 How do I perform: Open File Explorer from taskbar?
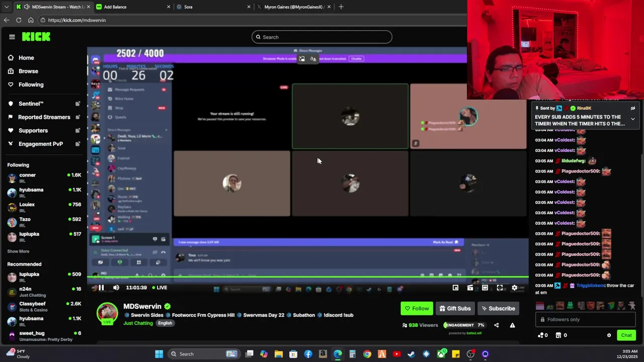[x=279, y=354]
